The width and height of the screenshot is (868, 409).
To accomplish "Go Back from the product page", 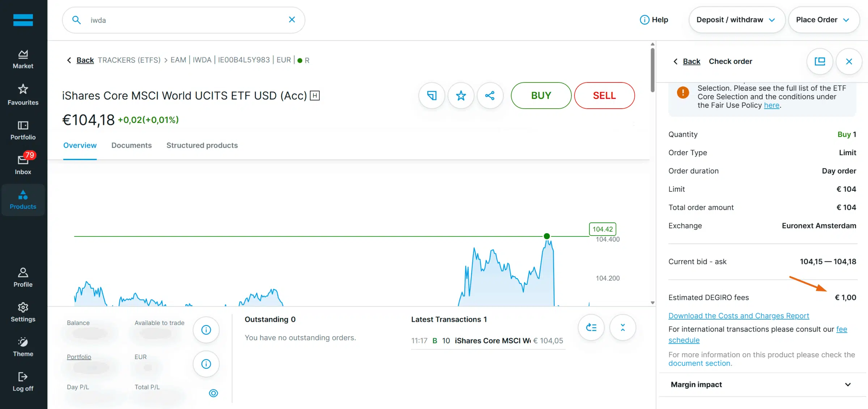I will tap(80, 60).
